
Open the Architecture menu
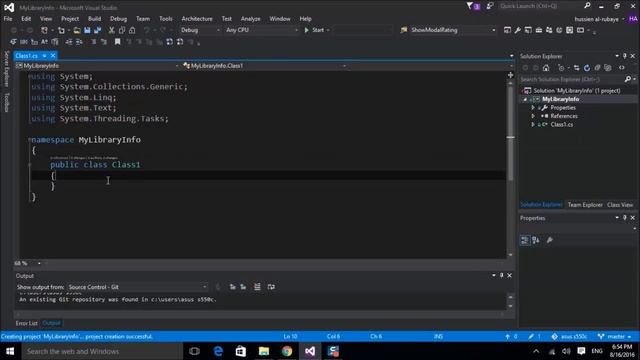click(197, 19)
